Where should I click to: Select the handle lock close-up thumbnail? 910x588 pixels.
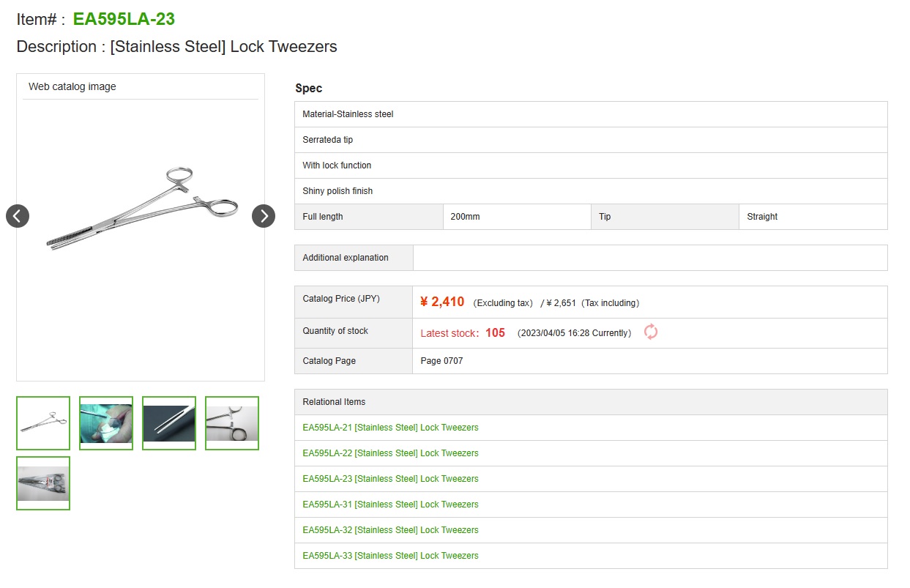coord(232,423)
